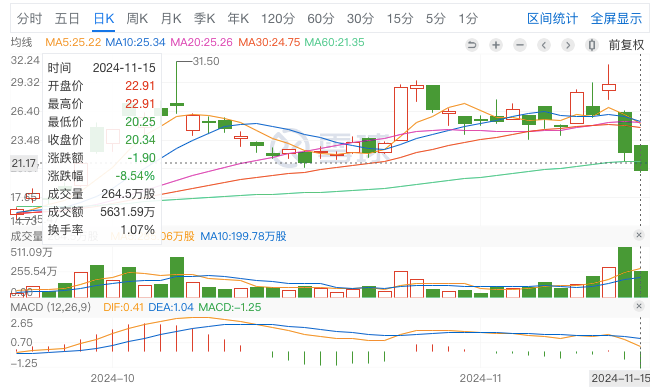Close the 成交量 volume panel

click(638, 235)
